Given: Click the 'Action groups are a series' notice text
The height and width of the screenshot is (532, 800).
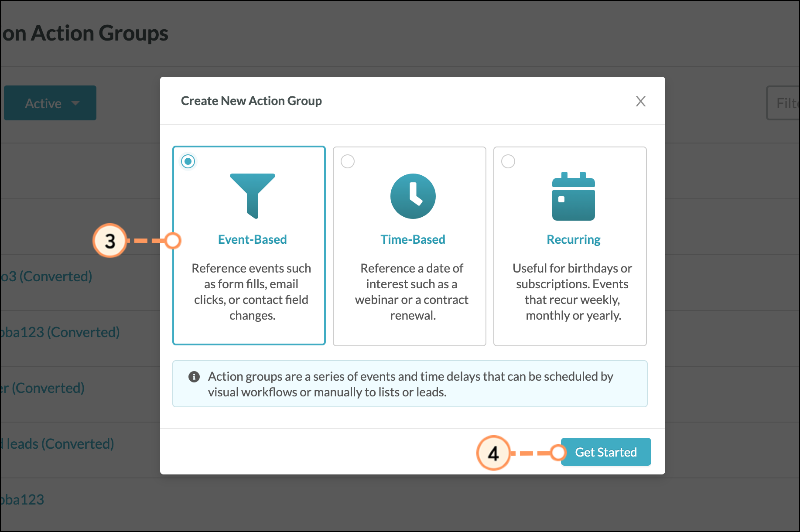Looking at the screenshot, I should click(410, 384).
